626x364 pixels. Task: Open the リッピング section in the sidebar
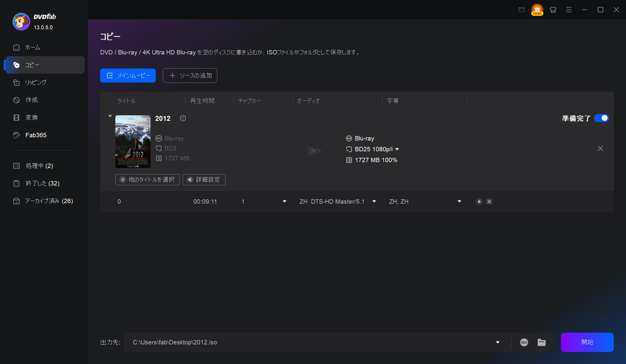[x=36, y=83]
